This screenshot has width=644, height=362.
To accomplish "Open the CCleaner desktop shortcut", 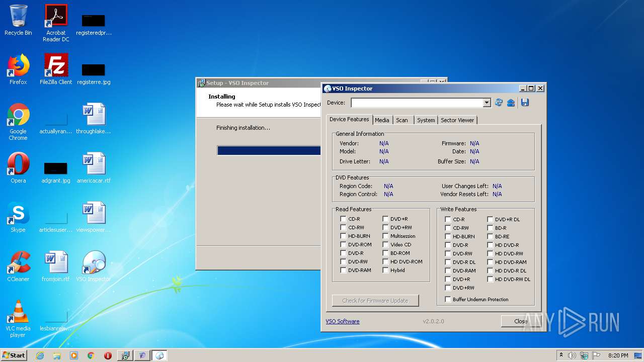I will pos(18,266).
